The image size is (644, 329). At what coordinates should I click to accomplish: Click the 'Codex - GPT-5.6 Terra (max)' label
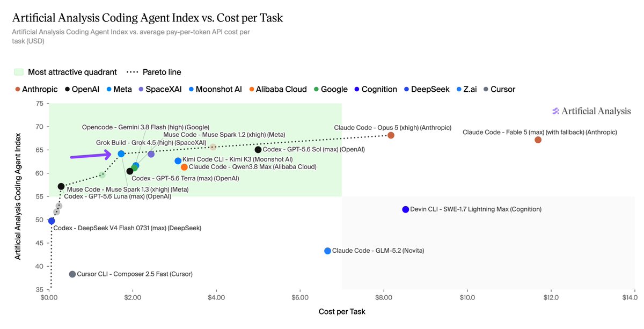[x=185, y=178]
